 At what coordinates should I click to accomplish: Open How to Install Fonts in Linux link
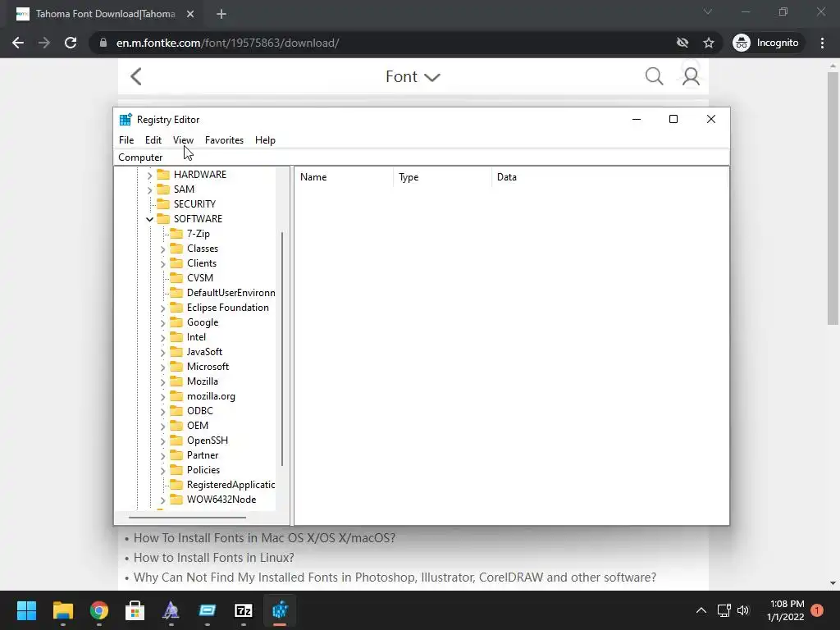[x=214, y=558]
